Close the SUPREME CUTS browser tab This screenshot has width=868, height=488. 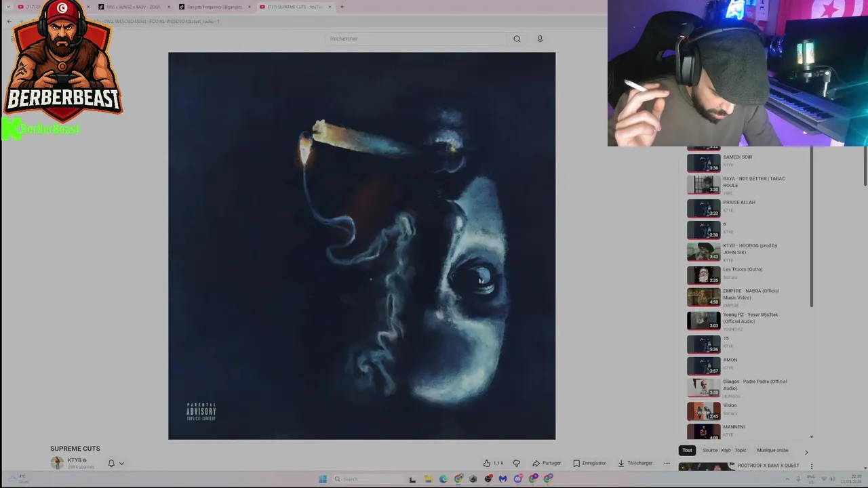click(330, 7)
